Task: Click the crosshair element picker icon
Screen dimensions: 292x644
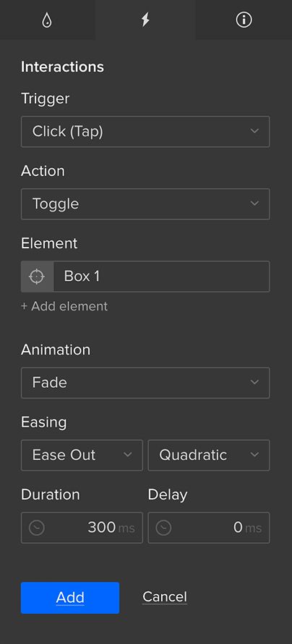Action: (37, 277)
